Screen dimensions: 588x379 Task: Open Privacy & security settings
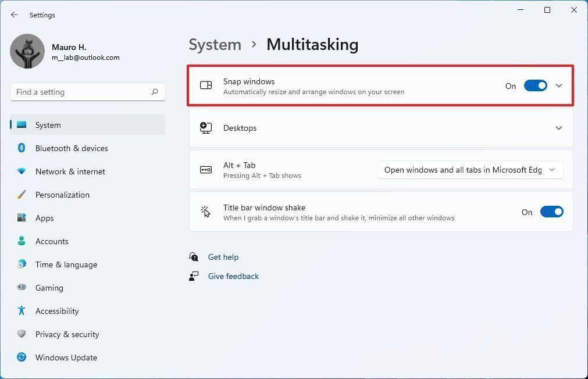67,334
